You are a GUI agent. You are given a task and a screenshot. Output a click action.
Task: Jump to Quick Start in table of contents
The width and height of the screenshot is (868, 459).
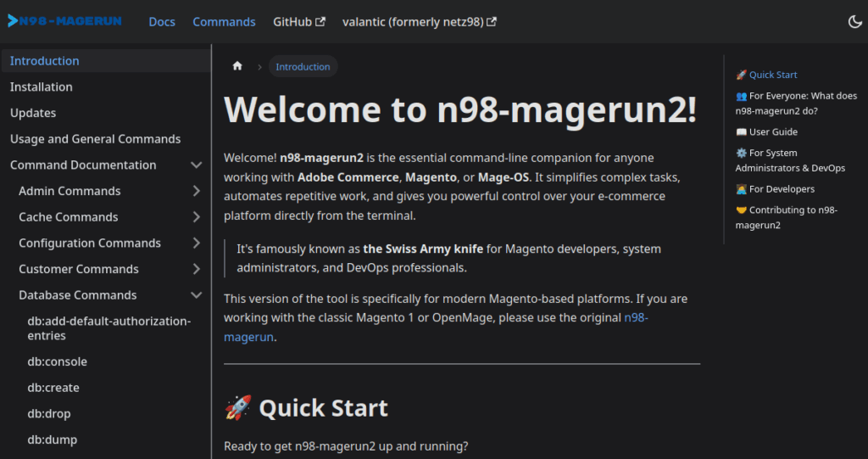[x=766, y=75]
